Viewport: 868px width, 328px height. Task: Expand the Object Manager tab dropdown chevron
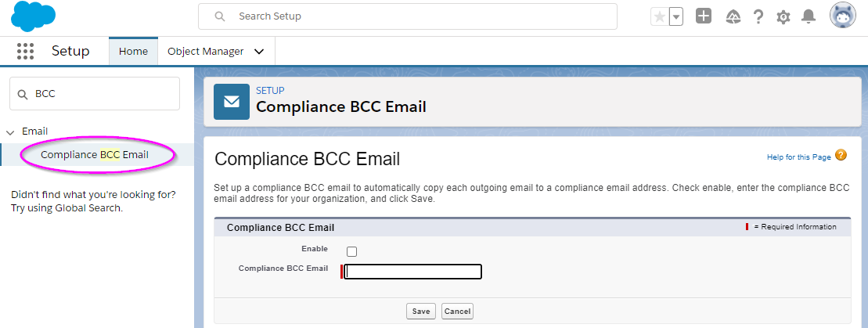coord(258,52)
